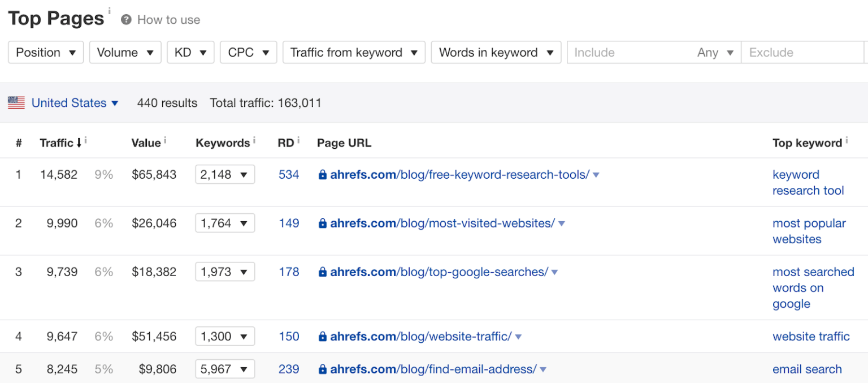Click the Include keyword input field
868x383 pixels.
[622, 52]
